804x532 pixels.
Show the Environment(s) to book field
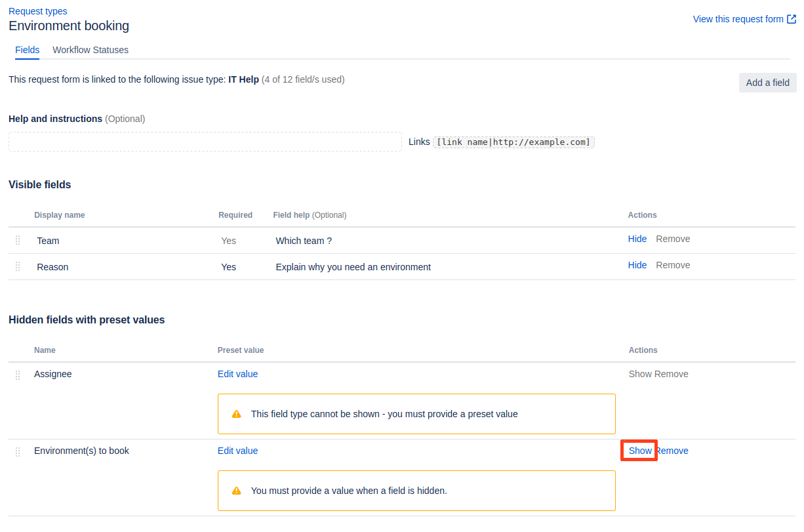click(x=640, y=451)
